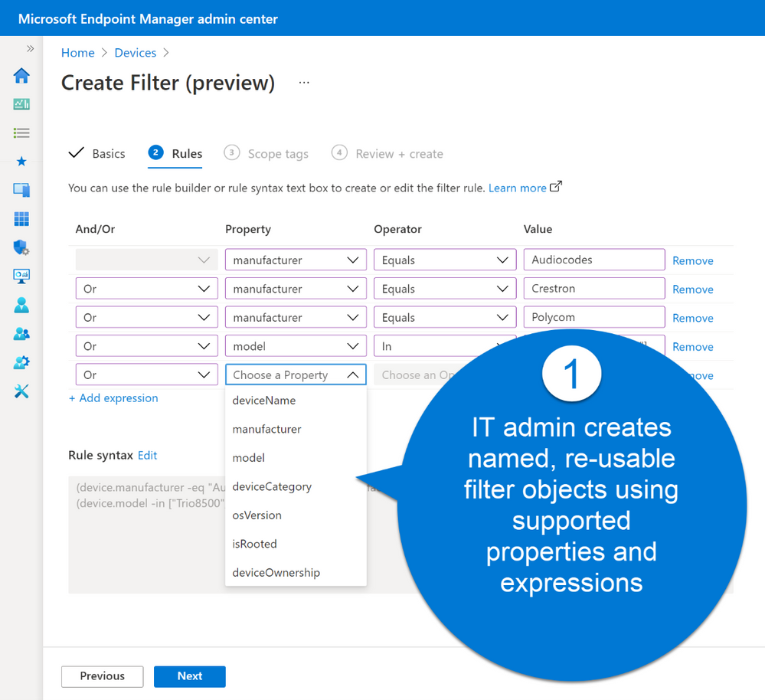The height and width of the screenshot is (700, 765).
Task: Click the Previous button
Action: (x=103, y=676)
